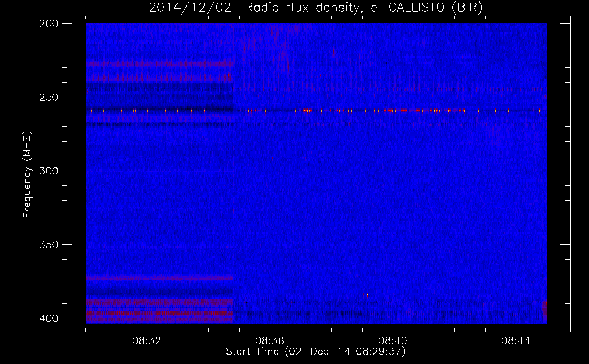Click the 300 frequency tick label
This screenshot has height=364, width=589.
(48, 171)
